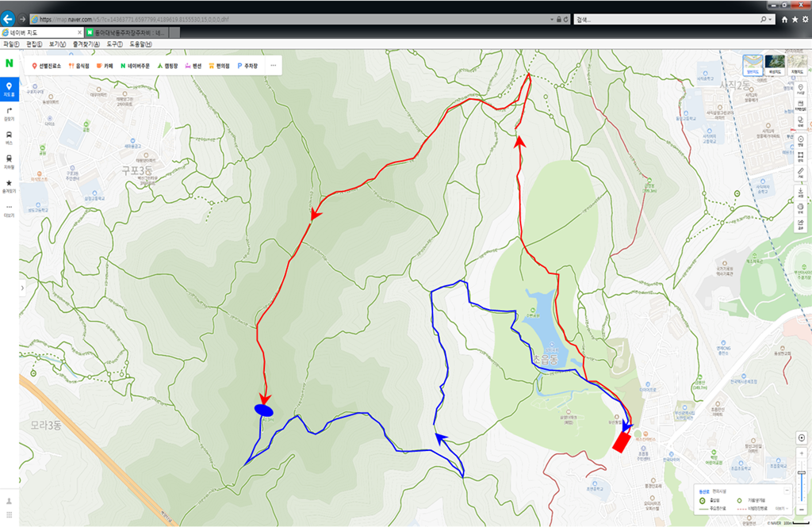Viewport: 812px width, 527px height.
Task: Click the 공유 share map icon
Action: point(801,224)
